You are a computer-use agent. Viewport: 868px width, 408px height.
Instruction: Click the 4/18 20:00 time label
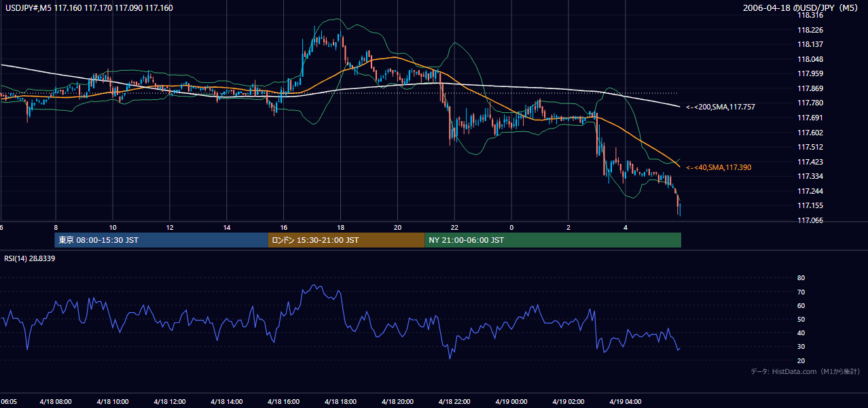[x=397, y=402]
